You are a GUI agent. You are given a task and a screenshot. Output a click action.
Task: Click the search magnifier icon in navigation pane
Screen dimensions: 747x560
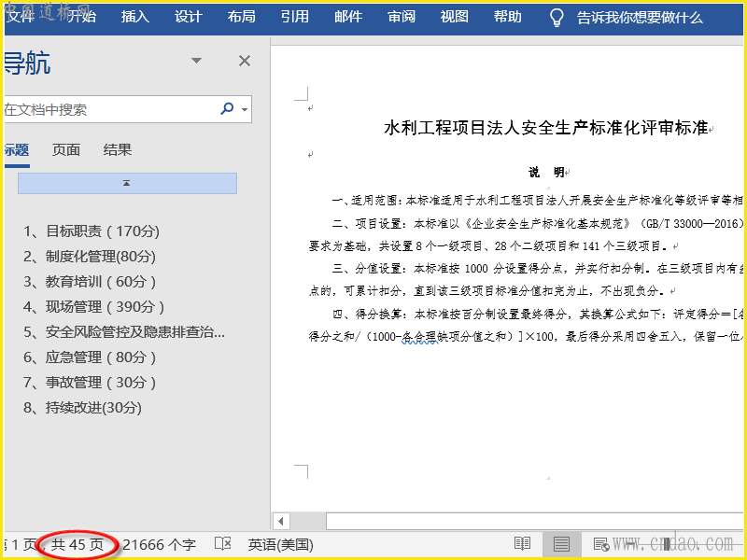pos(227,109)
